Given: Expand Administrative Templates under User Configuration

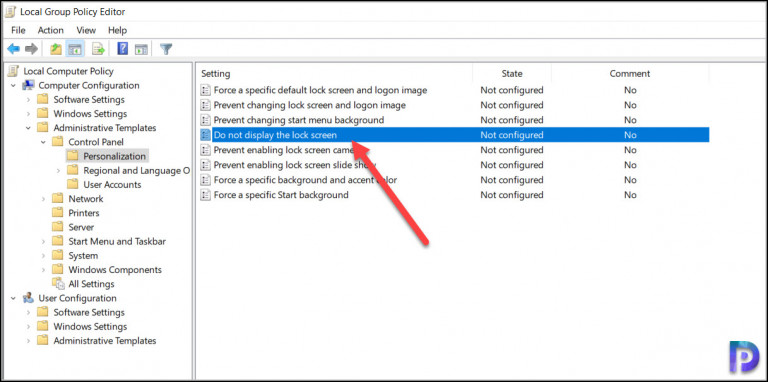Looking at the screenshot, I should (28, 341).
